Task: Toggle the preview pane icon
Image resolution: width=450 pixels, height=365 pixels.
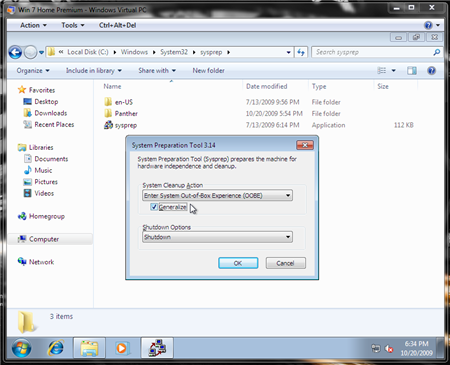Action: tap(412, 70)
